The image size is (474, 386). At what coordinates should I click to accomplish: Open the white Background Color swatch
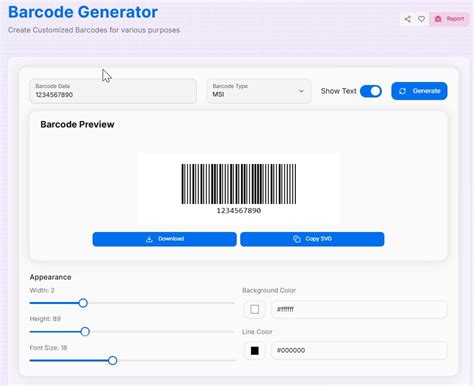coord(255,309)
